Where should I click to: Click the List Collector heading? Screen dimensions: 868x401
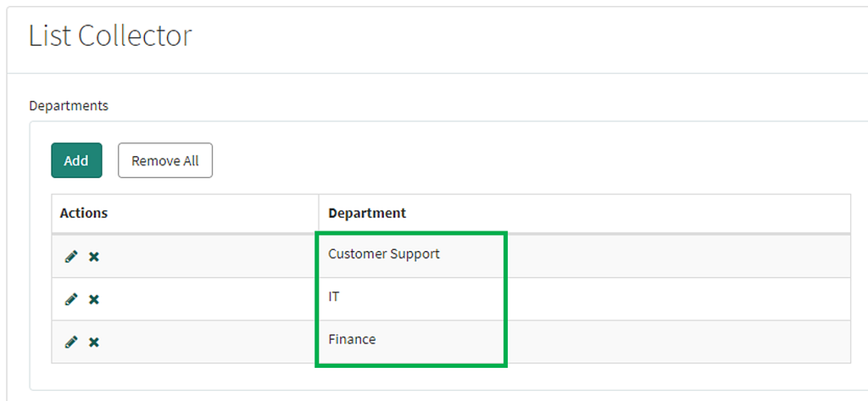coord(110,36)
